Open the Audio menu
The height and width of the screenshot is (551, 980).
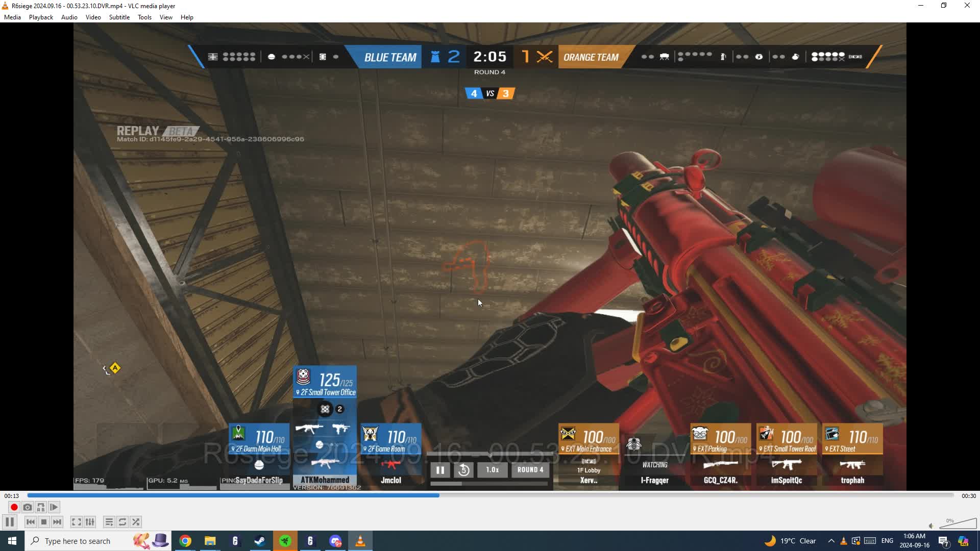point(69,17)
